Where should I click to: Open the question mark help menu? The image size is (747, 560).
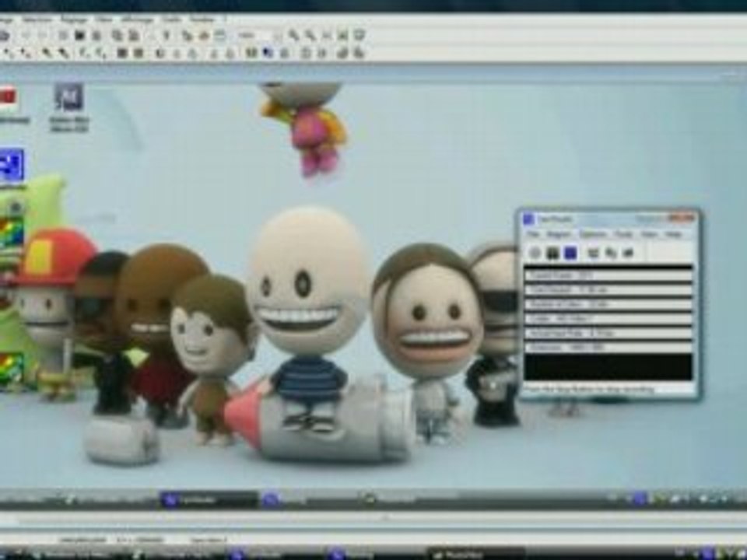(x=224, y=19)
